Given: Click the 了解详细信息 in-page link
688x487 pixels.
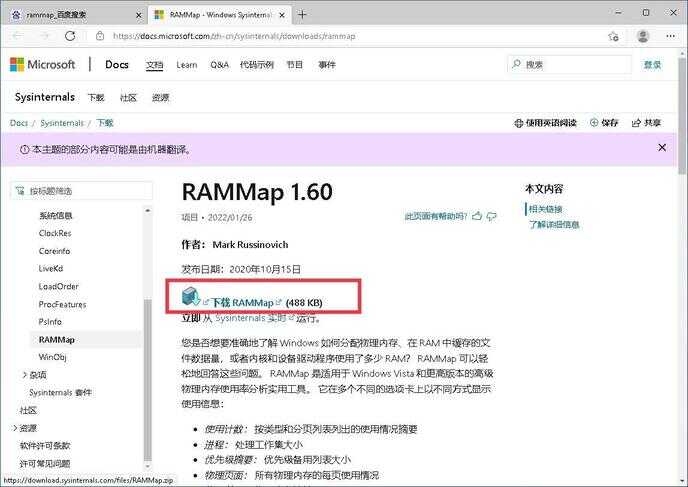Looking at the screenshot, I should pos(554,225).
